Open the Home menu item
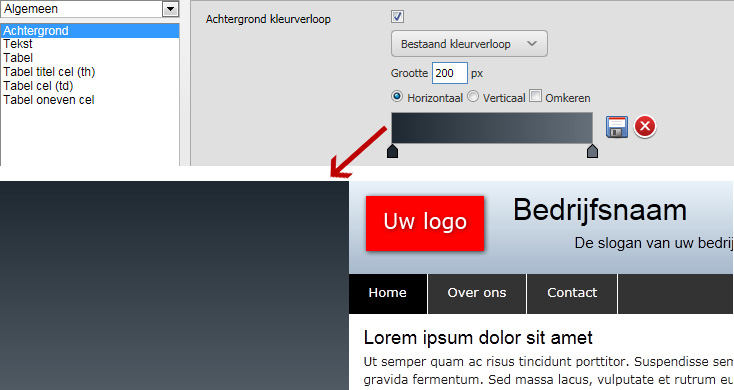 tap(388, 293)
